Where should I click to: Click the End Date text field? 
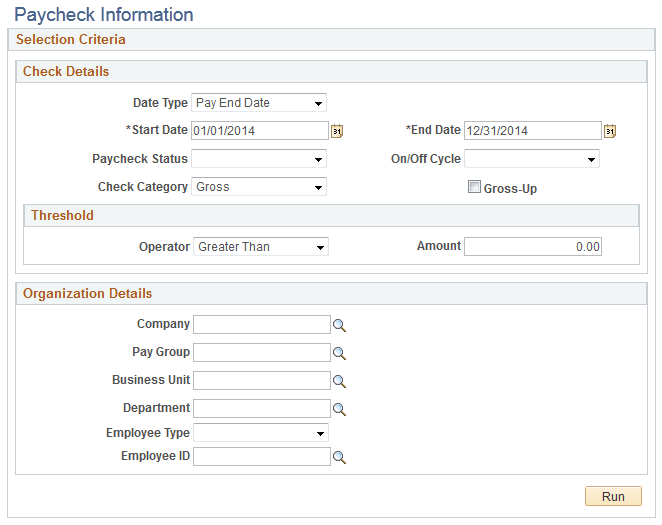pos(533,131)
